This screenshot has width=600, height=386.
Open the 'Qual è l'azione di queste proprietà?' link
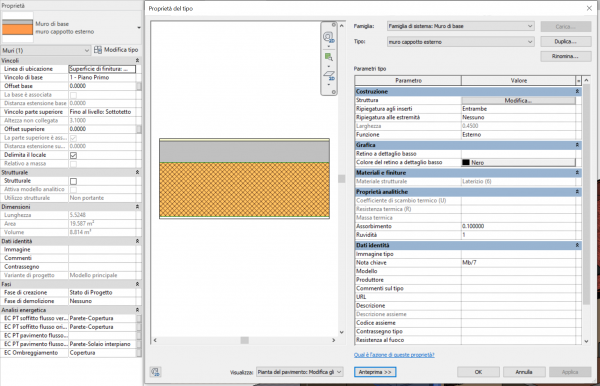394,355
